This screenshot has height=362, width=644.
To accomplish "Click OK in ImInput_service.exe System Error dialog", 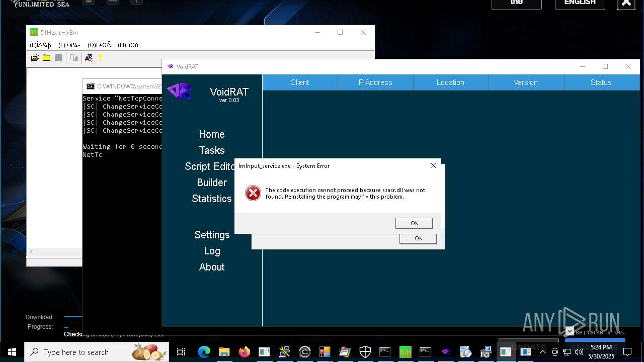I will click(414, 223).
